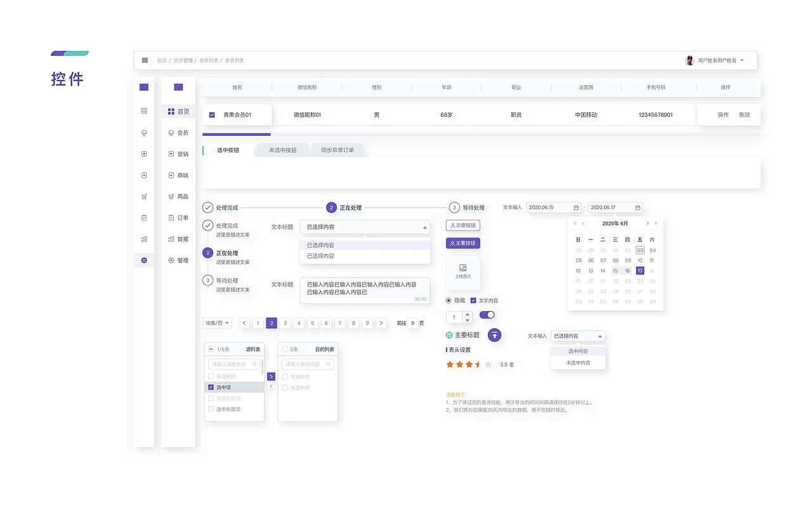Go to previous page with pagination arrow

tap(244, 323)
